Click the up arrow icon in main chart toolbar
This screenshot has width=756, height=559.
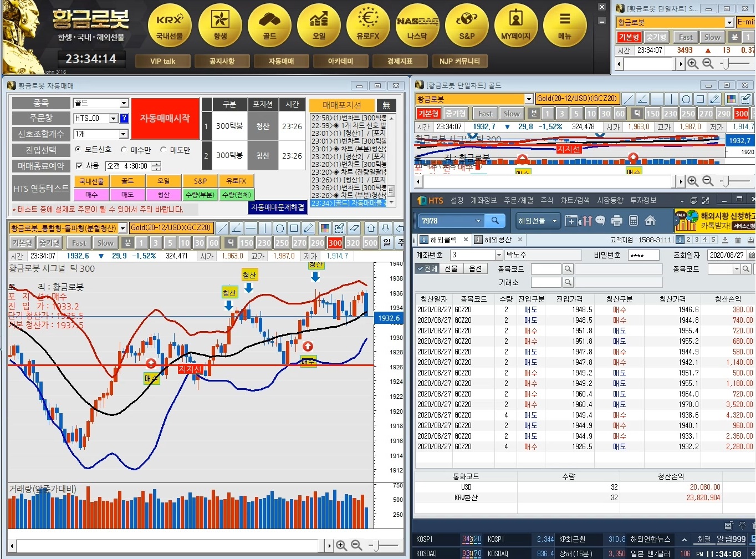[371, 228]
